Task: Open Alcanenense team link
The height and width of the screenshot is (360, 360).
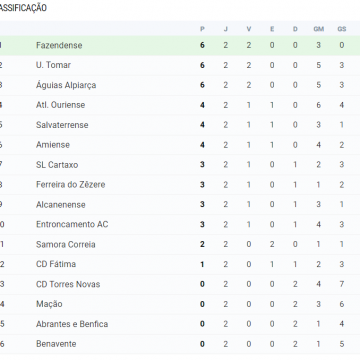Action: click(61, 204)
